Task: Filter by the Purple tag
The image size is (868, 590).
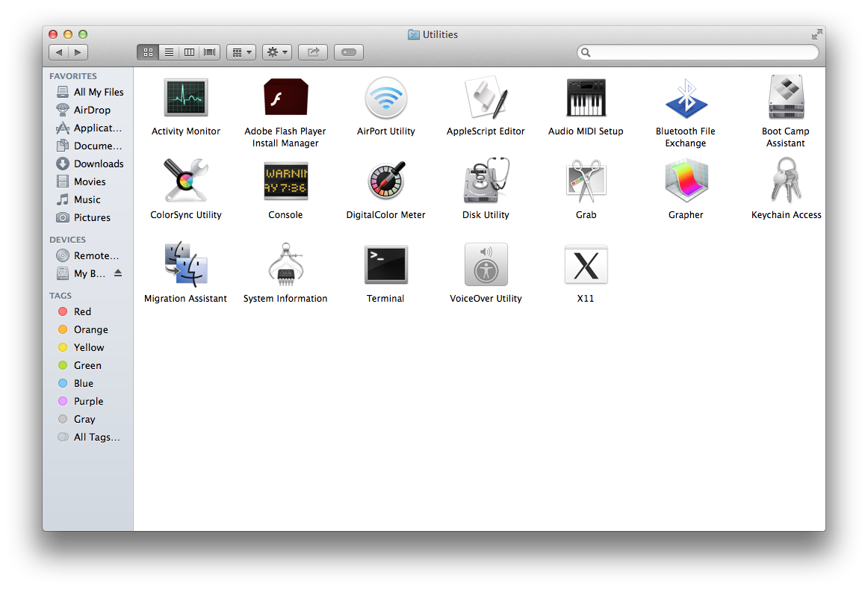Action: [89, 401]
